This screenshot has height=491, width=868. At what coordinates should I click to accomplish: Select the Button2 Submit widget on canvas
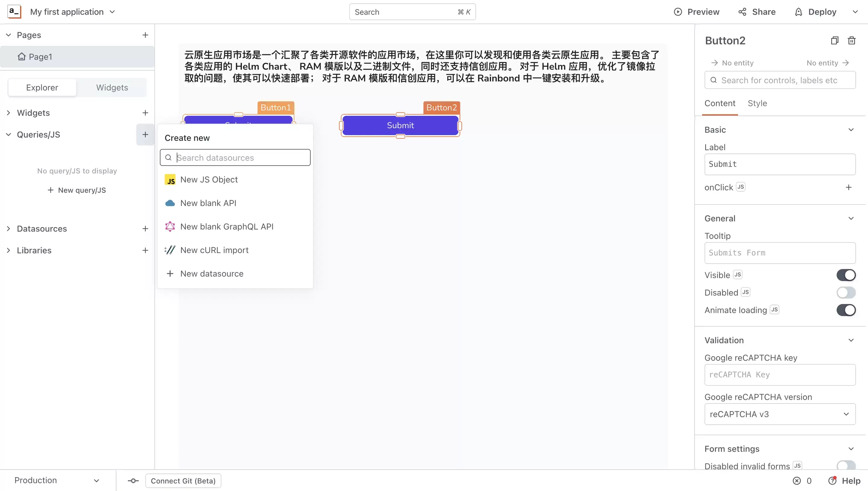[x=400, y=125]
